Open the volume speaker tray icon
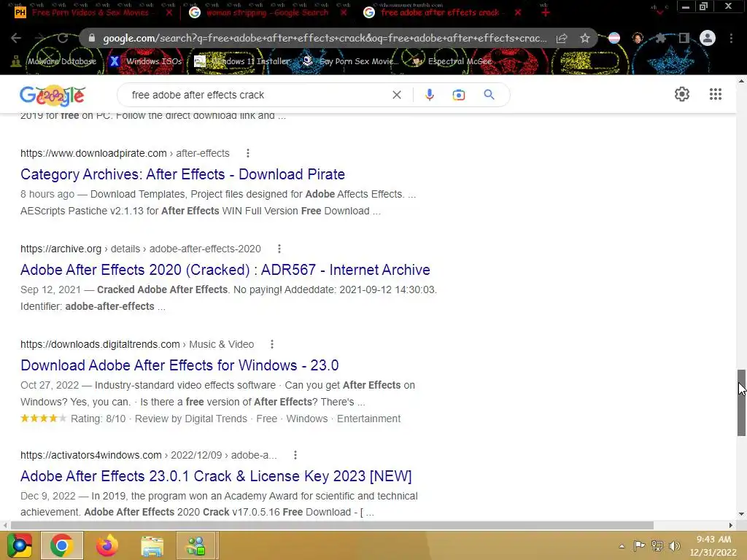Image resolution: width=747 pixels, height=560 pixels. [x=675, y=545]
